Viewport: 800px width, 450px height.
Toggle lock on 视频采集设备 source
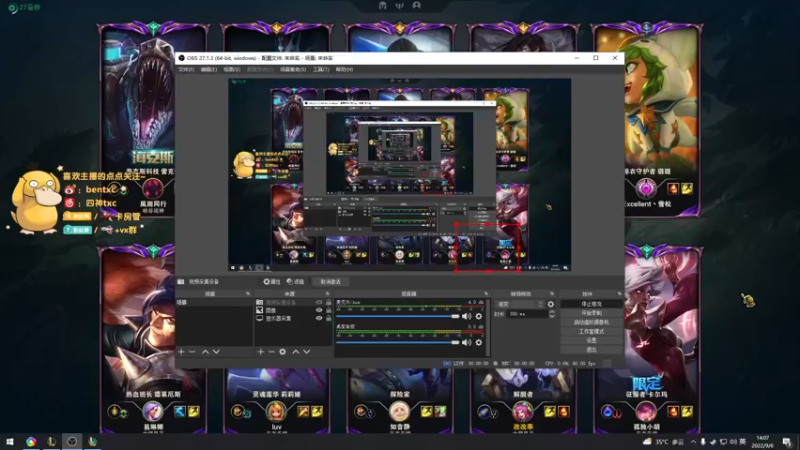pyautogui.click(x=329, y=303)
